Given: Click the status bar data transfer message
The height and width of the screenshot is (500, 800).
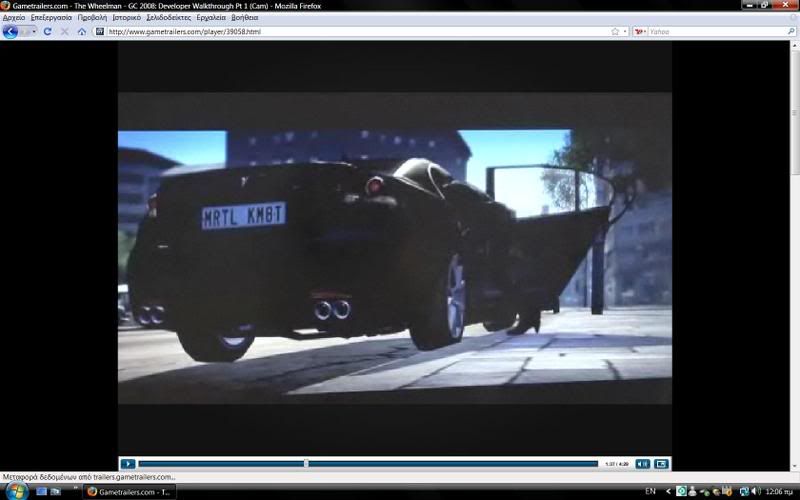Looking at the screenshot, I should (x=89, y=477).
